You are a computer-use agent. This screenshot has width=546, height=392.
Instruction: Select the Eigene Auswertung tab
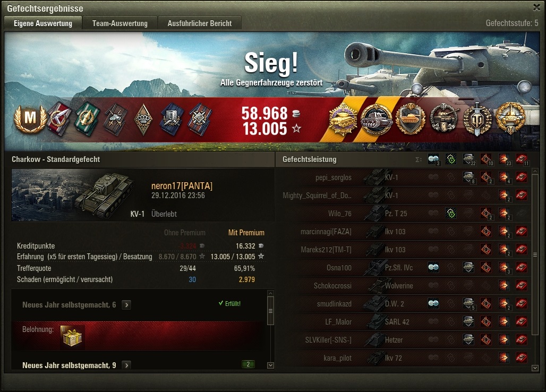[x=43, y=23]
